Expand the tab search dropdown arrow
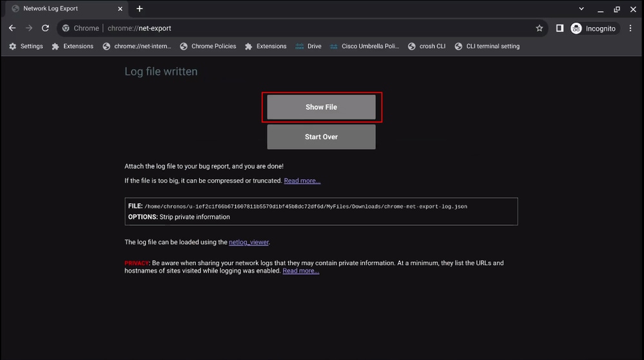The image size is (644, 360). pos(581,8)
